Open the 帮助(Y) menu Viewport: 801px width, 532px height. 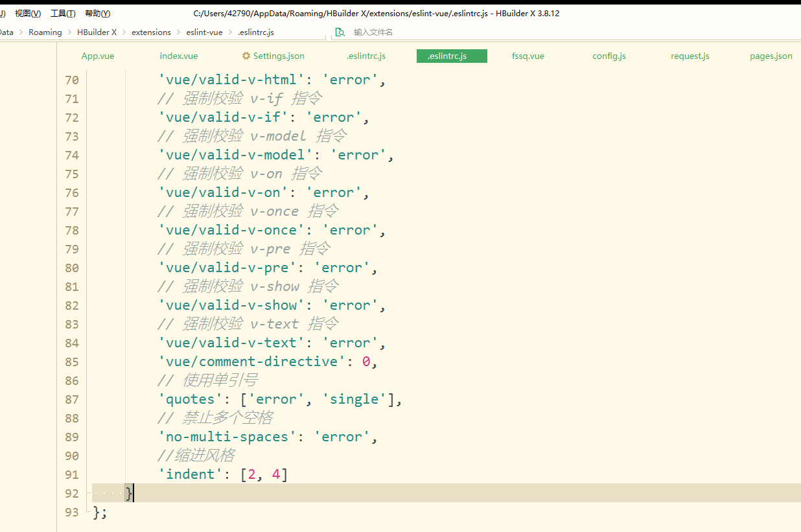coord(98,14)
